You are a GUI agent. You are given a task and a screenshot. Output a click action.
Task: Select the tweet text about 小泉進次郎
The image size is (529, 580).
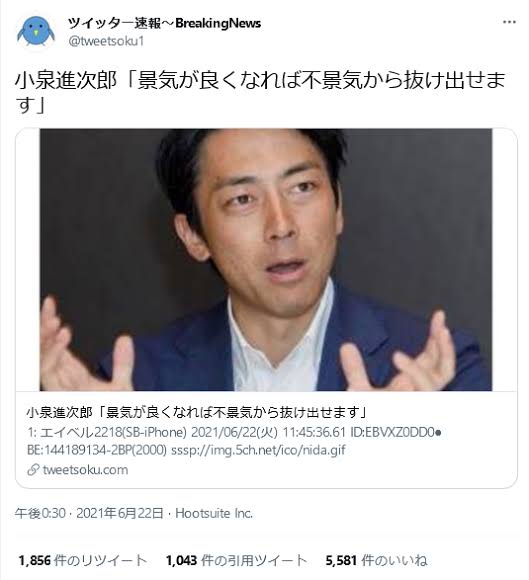pos(260,93)
